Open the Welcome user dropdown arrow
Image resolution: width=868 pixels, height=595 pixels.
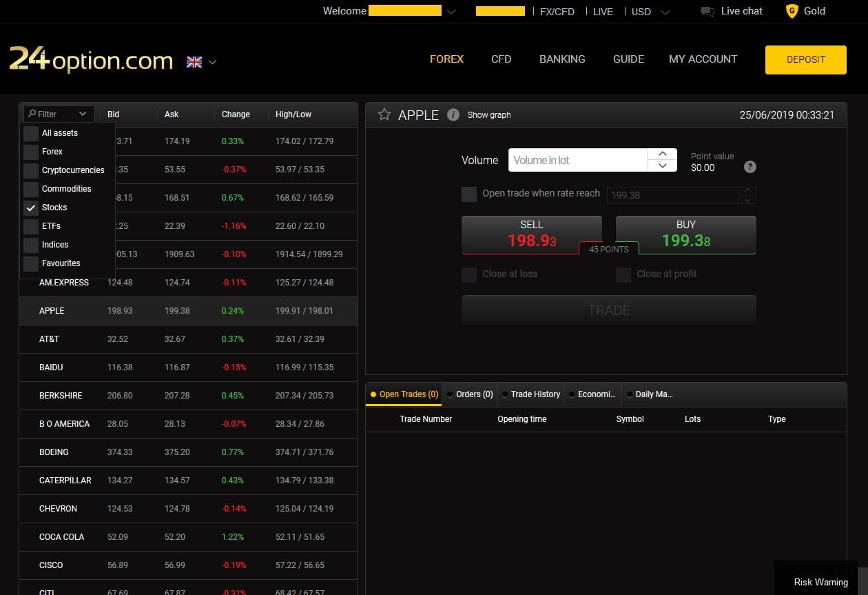click(x=451, y=12)
